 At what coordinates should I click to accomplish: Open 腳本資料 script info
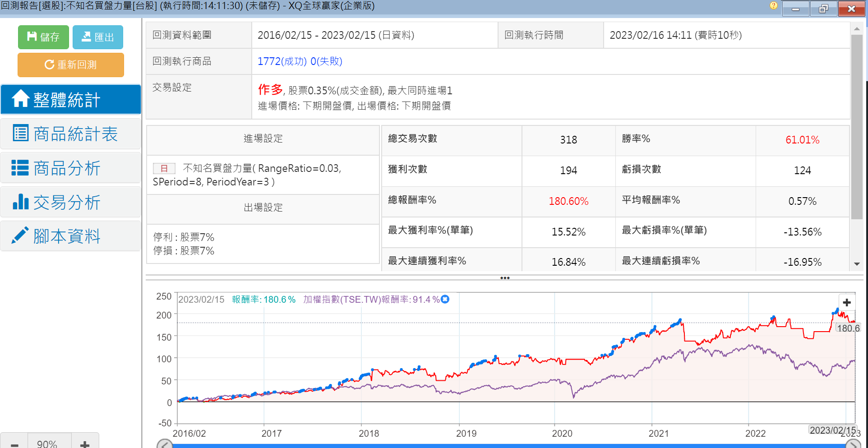click(71, 236)
